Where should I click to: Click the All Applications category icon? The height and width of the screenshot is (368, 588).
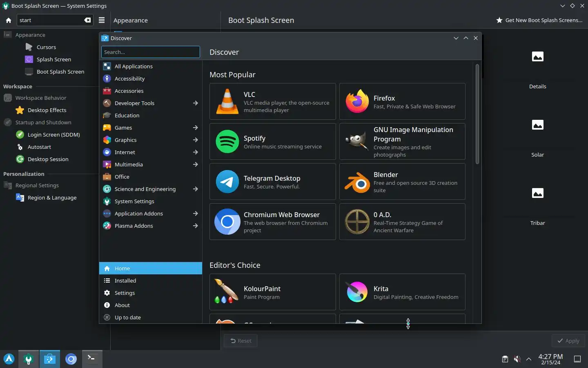(x=107, y=66)
